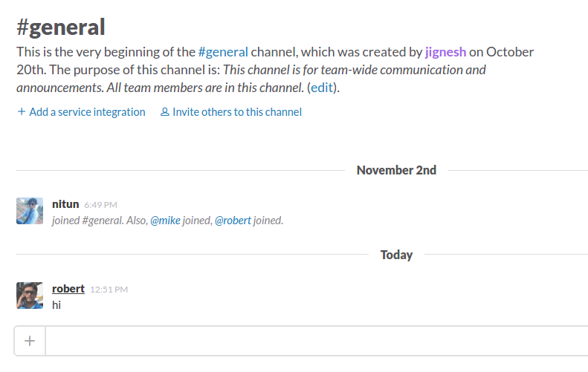Click the Today date divider label

396,255
